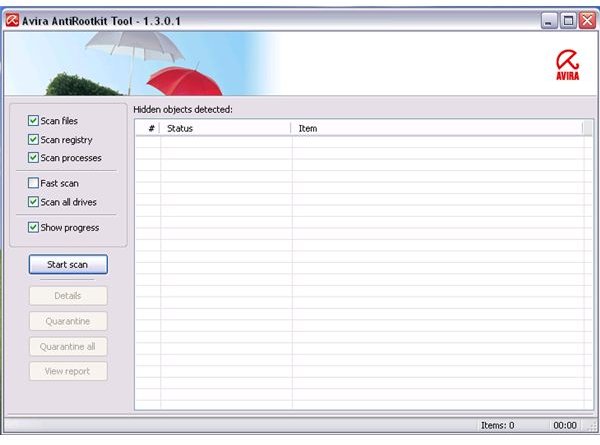Maximize the Avira AntiRootkit window

click(568, 21)
